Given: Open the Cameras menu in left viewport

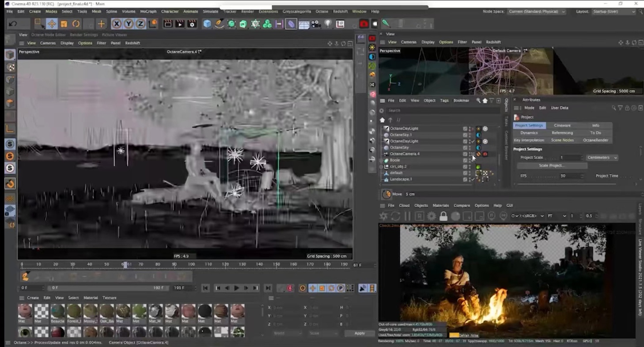Looking at the screenshot, I should coord(48,43).
